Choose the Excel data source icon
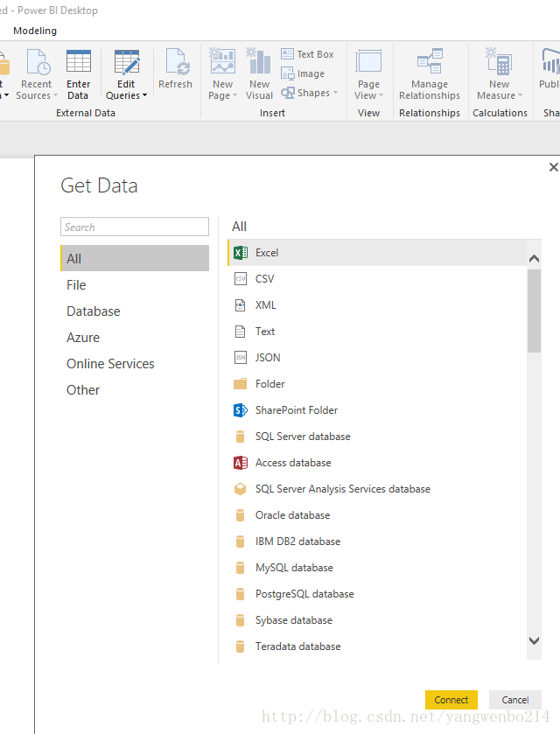Image resolution: width=560 pixels, height=734 pixels. [x=241, y=253]
